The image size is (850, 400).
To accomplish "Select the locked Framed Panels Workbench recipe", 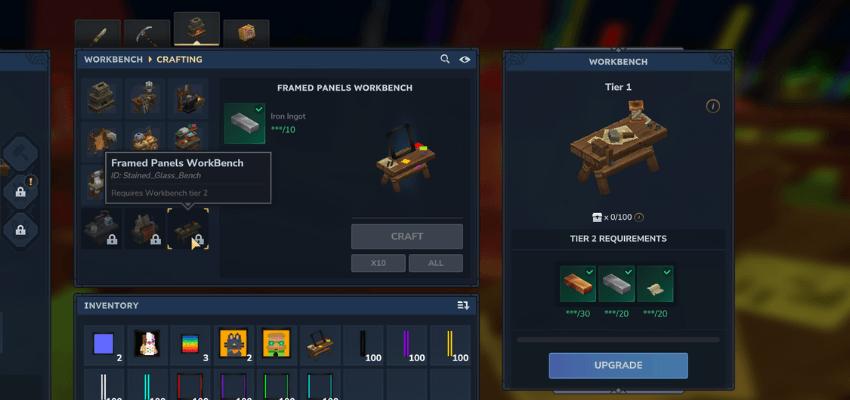I will pos(188,229).
